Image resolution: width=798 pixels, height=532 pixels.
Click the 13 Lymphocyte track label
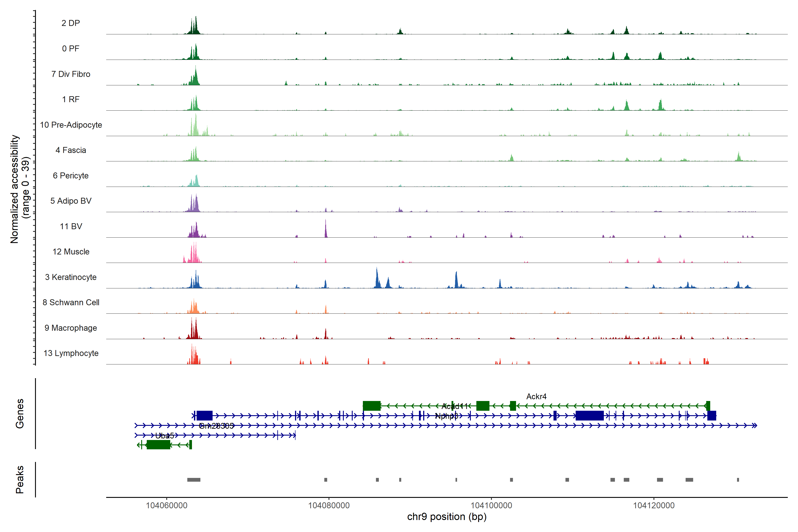click(x=71, y=353)
